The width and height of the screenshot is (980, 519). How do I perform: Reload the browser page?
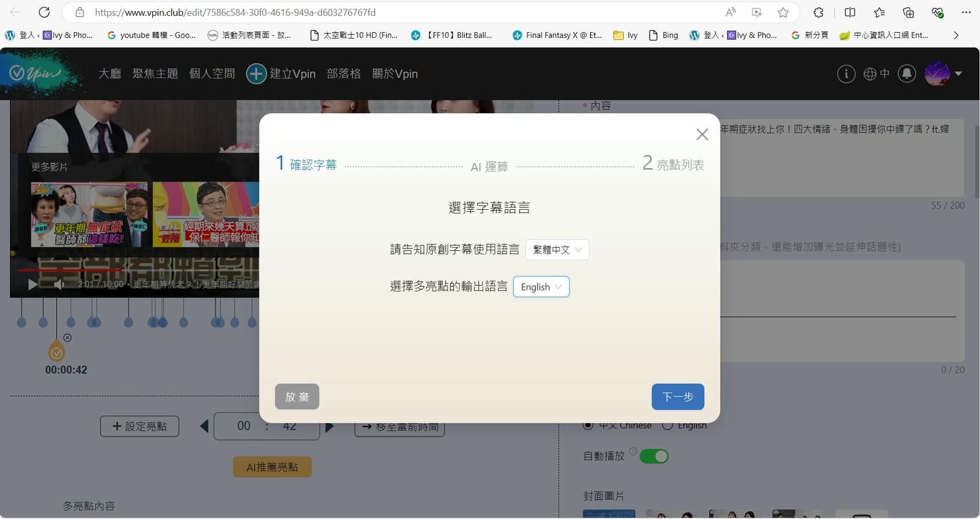tap(44, 12)
